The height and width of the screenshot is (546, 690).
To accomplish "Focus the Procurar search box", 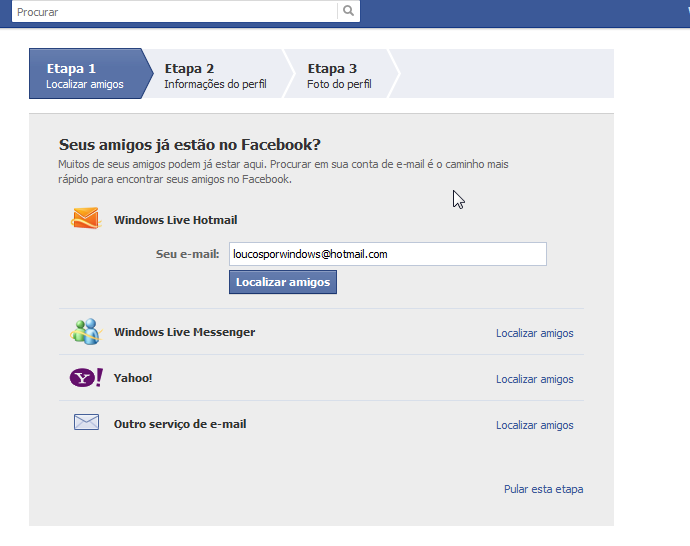I will tap(175, 12).
